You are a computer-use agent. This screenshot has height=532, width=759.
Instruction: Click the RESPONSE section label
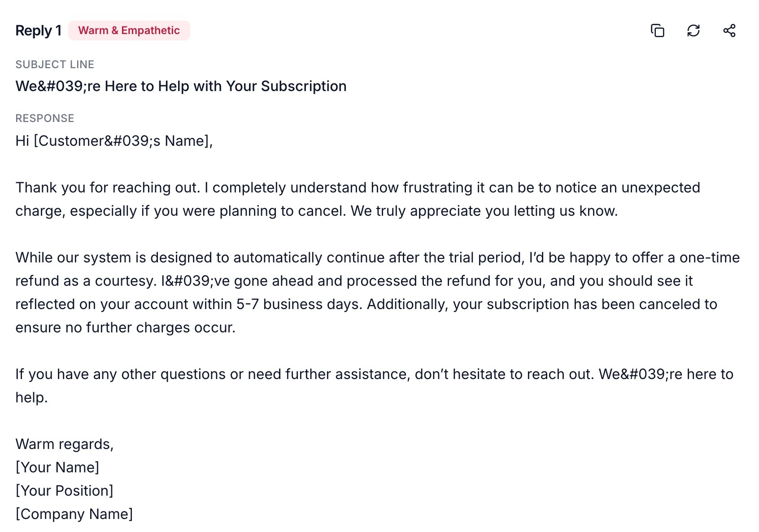[x=45, y=118]
